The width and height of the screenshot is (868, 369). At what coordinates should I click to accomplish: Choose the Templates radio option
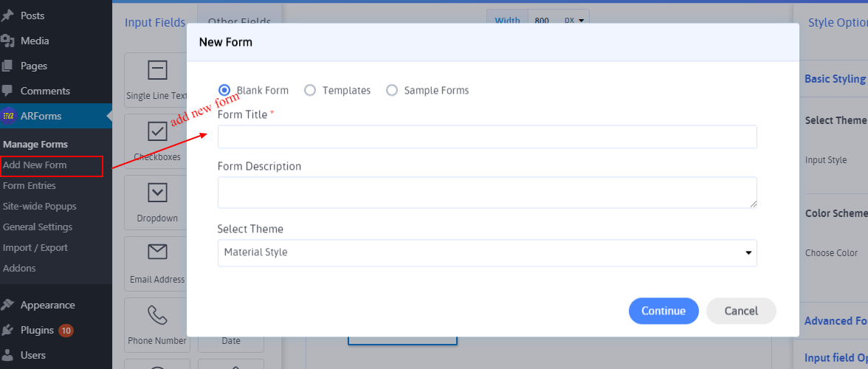click(x=310, y=90)
